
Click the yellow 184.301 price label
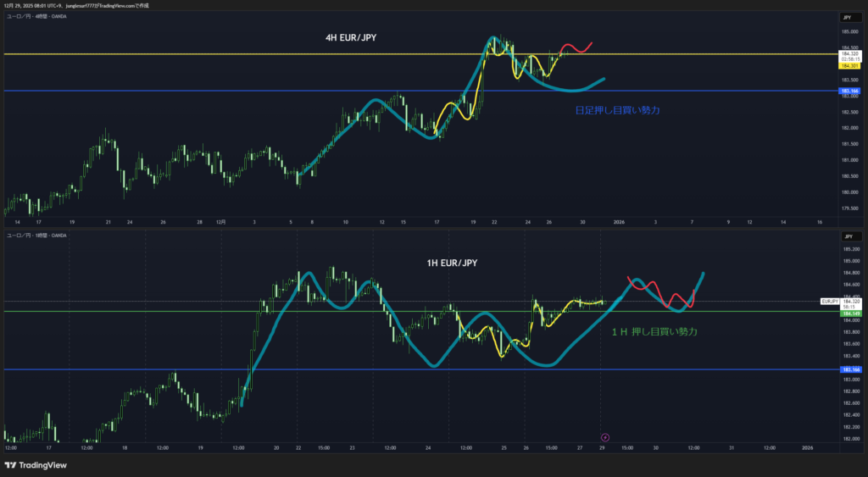[849, 65]
